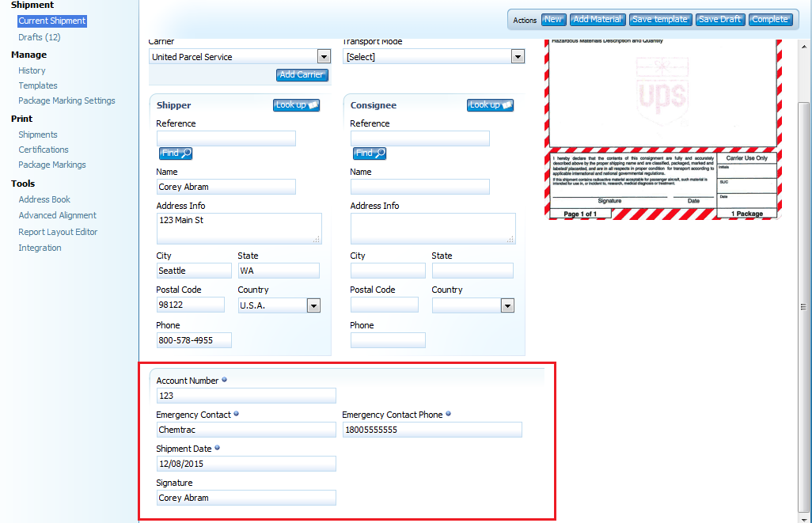
Task: Expand the Carrier dropdown
Action: 323,57
